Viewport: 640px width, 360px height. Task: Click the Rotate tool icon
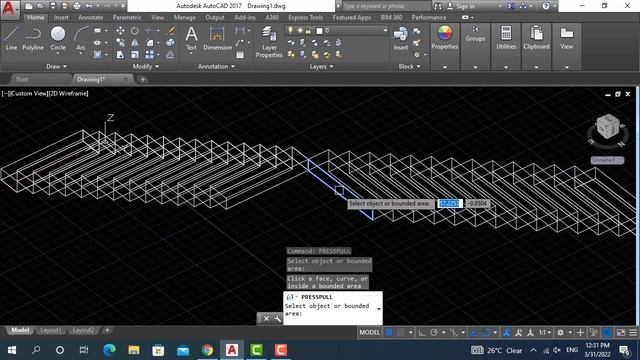pos(135,31)
